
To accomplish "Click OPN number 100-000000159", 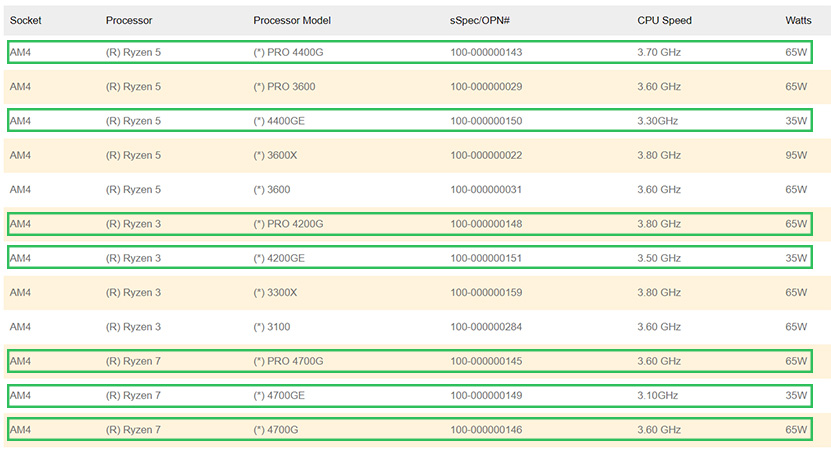I will [486, 293].
